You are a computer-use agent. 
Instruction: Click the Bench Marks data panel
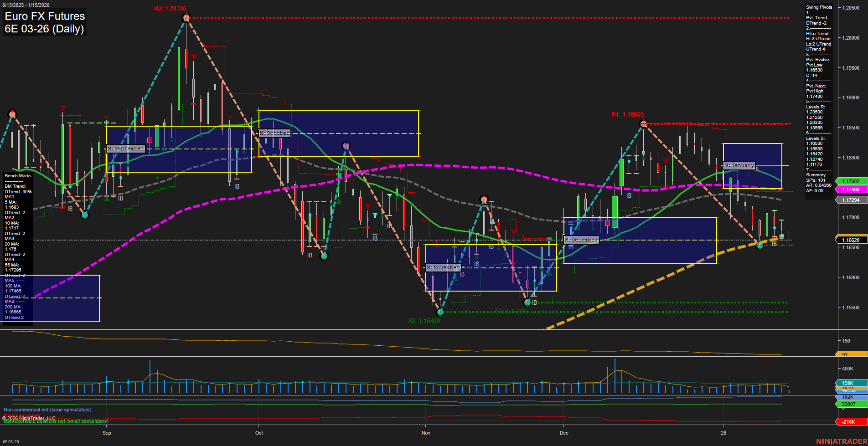point(17,175)
